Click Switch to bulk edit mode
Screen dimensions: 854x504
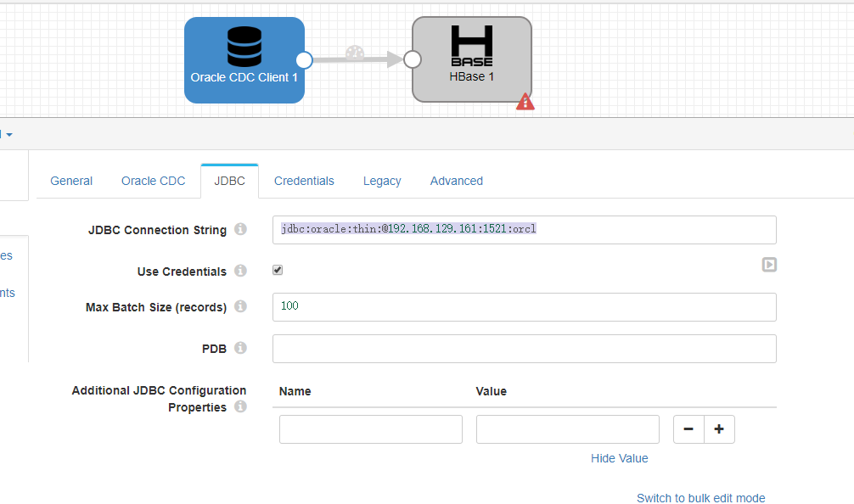[x=700, y=497]
